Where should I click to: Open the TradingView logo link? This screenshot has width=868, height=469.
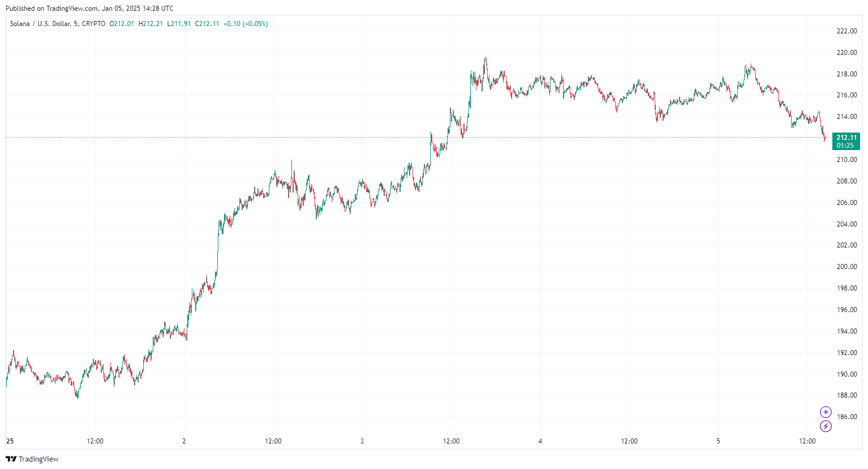pyautogui.click(x=32, y=459)
